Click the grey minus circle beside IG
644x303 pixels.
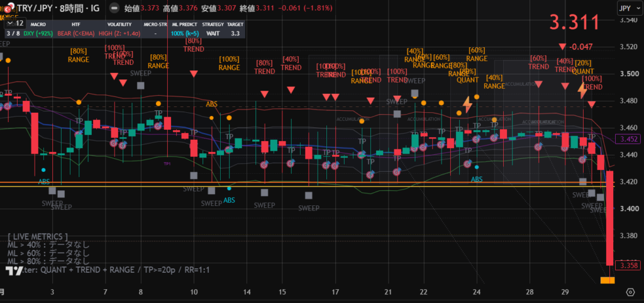[x=116, y=8]
